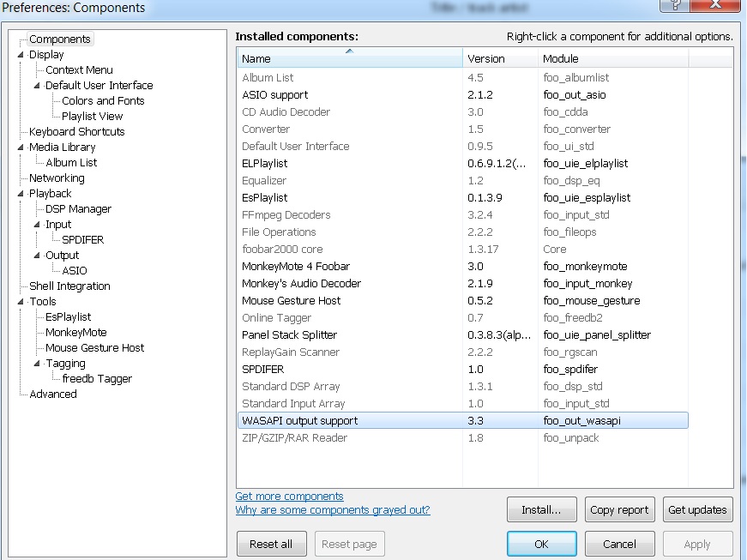
Task: Select Mouse Gesture Host in tree
Action: [x=94, y=348]
